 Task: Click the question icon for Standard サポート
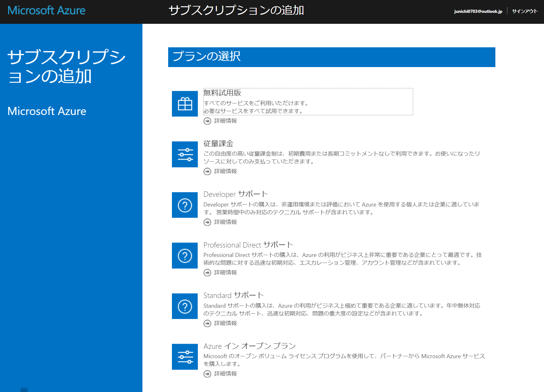pyautogui.click(x=185, y=306)
